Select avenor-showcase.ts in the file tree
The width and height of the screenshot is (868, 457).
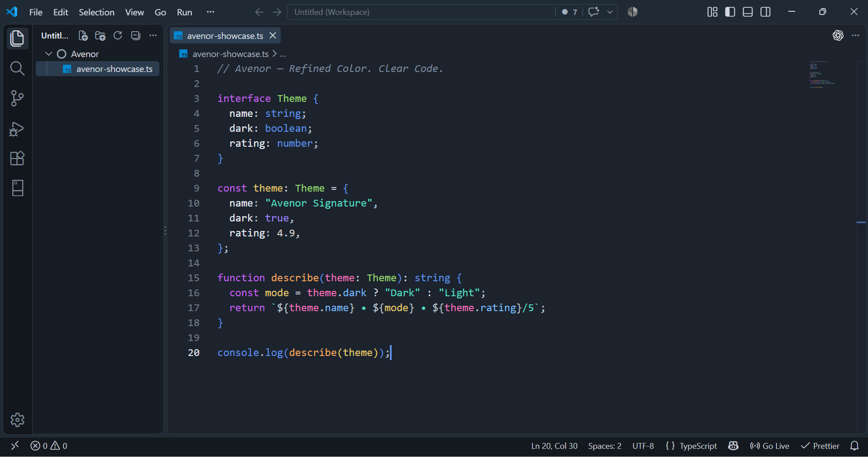click(97, 69)
